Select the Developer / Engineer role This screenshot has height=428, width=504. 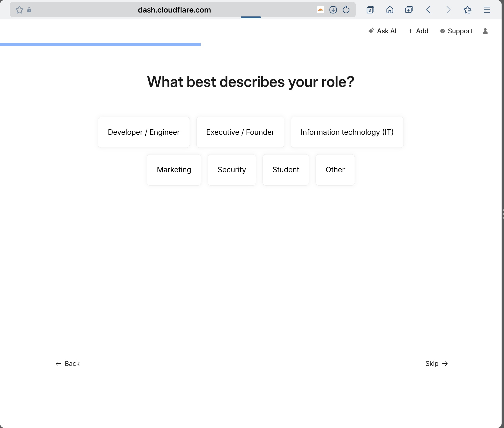pyautogui.click(x=144, y=132)
